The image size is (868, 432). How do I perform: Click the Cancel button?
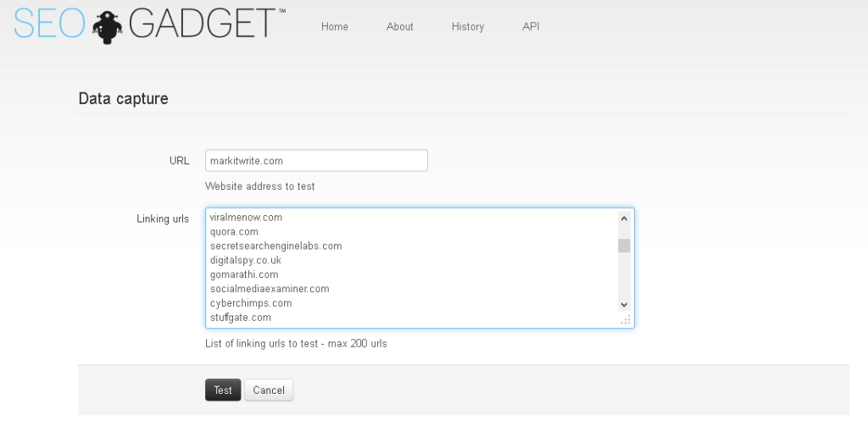[269, 390]
